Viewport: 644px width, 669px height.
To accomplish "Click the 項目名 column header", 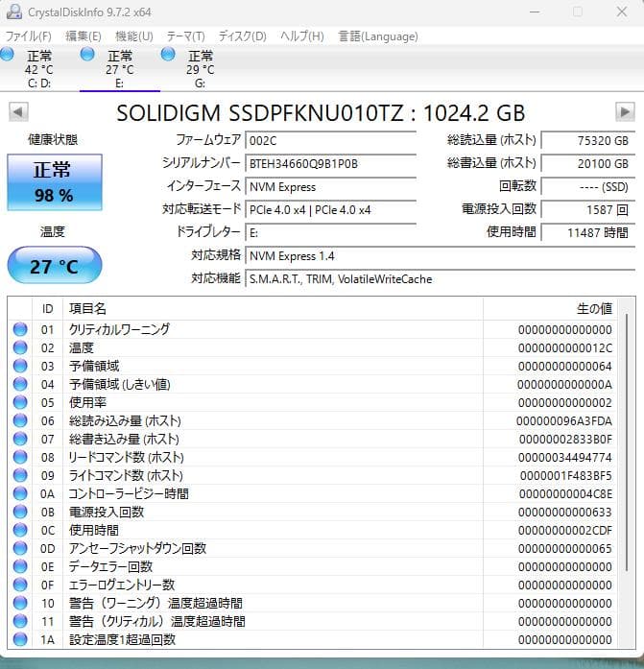I will coord(273,308).
